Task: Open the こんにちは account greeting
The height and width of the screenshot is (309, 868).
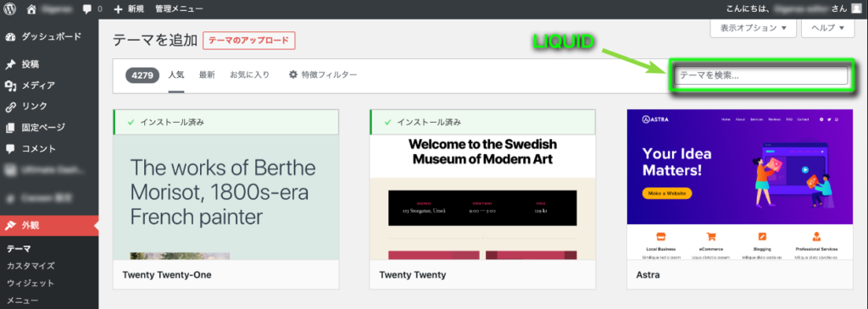Action: (x=793, y=8)
